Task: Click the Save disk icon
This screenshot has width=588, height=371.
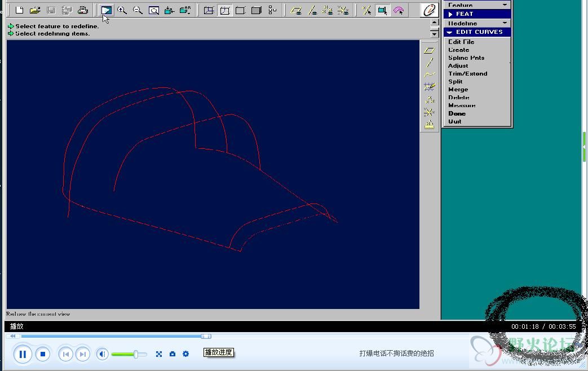Action: tap(51, 11)
